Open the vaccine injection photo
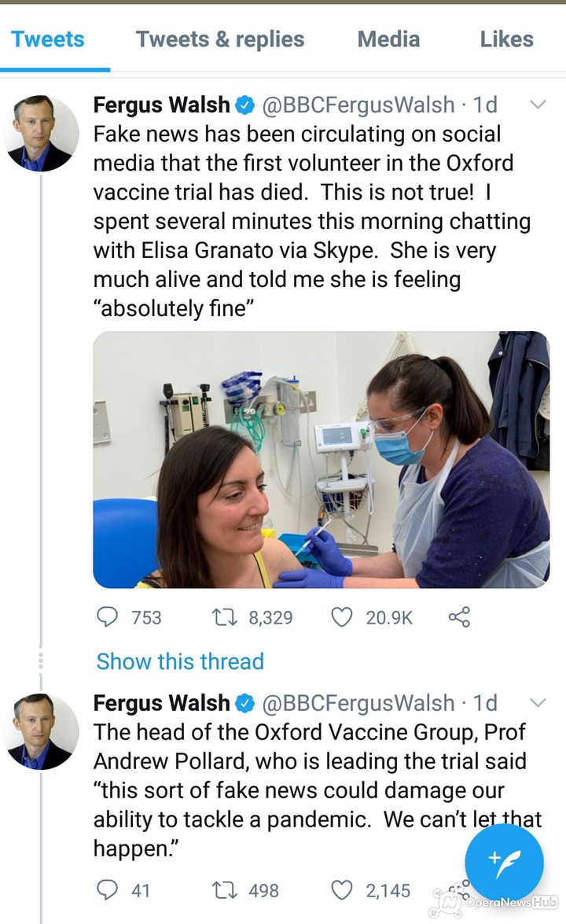Screen dimensions: 566x924 321,460
